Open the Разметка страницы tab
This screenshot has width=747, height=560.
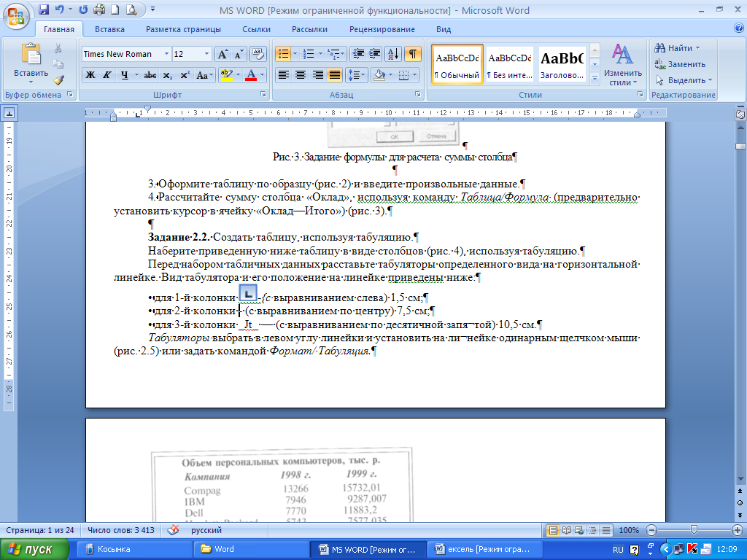(183, 29)
